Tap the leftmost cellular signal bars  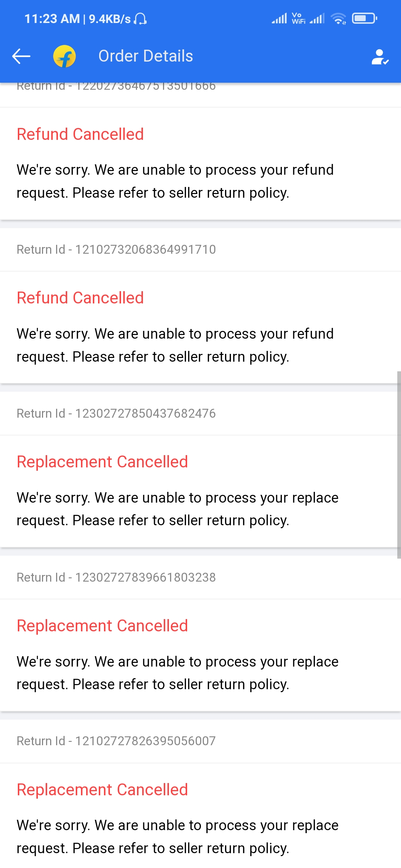coord(279,18)
